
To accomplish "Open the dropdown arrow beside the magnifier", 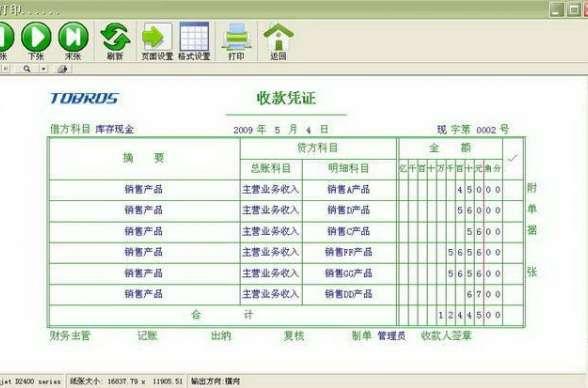I will pyautogui.click(x=44, y=69).
